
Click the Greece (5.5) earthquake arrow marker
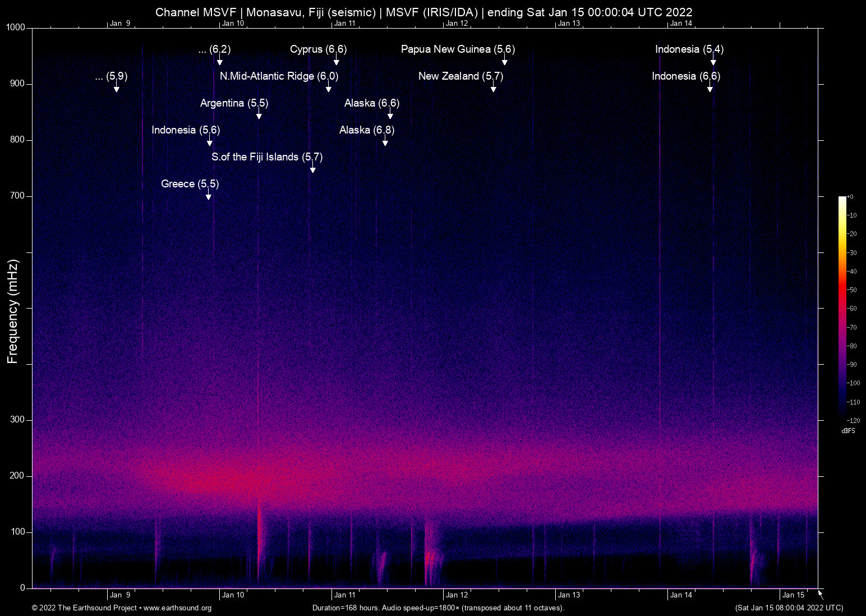tap(208, 194)
